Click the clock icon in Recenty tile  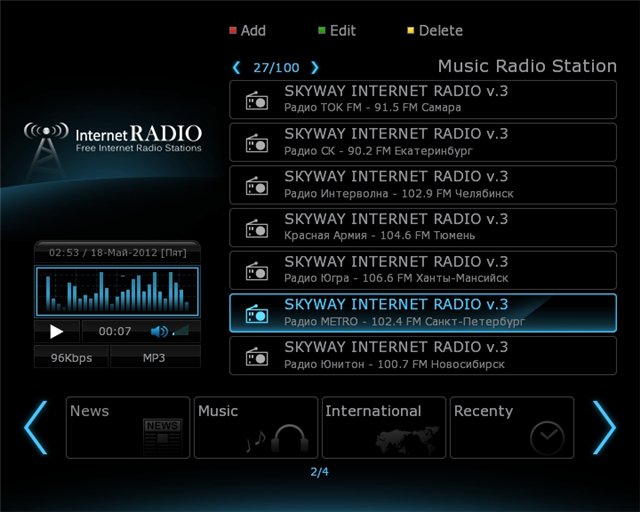click(x=547, y=438)
